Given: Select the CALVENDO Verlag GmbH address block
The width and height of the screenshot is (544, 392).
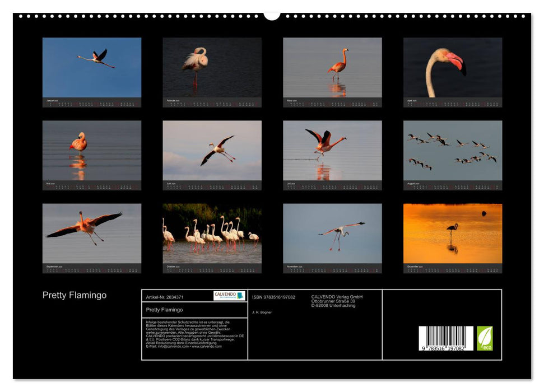Looking at the screenshot, I should (x=336, y=300).
